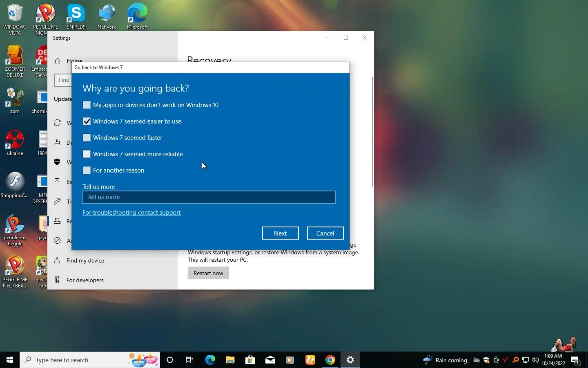Check 'For another reason' option

click(x=87, y=171)
